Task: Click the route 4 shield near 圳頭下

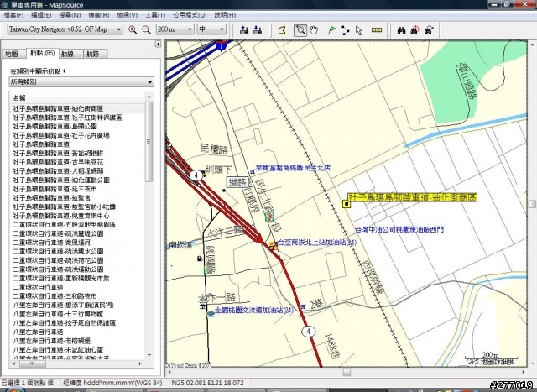Action: pyautogui.click(x=196, y=175)
